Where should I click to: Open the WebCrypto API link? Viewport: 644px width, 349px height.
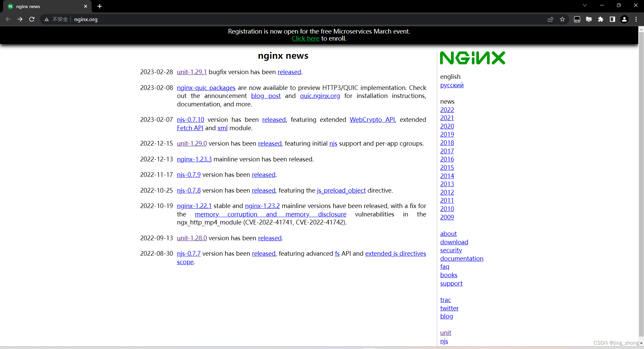pos(372,120)
